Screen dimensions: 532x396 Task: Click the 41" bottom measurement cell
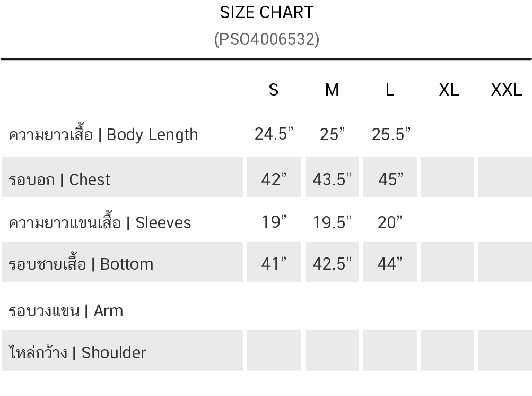(274, 263)
